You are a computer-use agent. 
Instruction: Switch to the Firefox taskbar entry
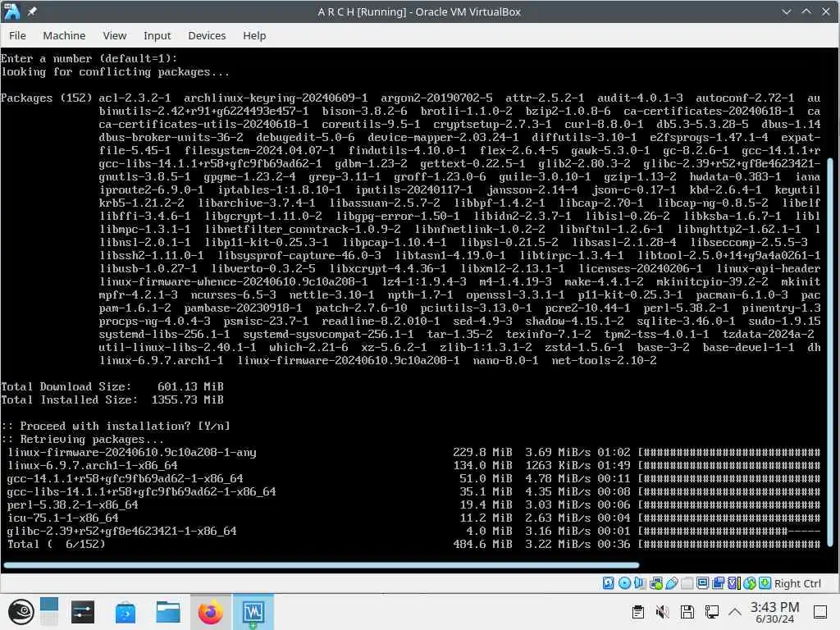(211, 612)
